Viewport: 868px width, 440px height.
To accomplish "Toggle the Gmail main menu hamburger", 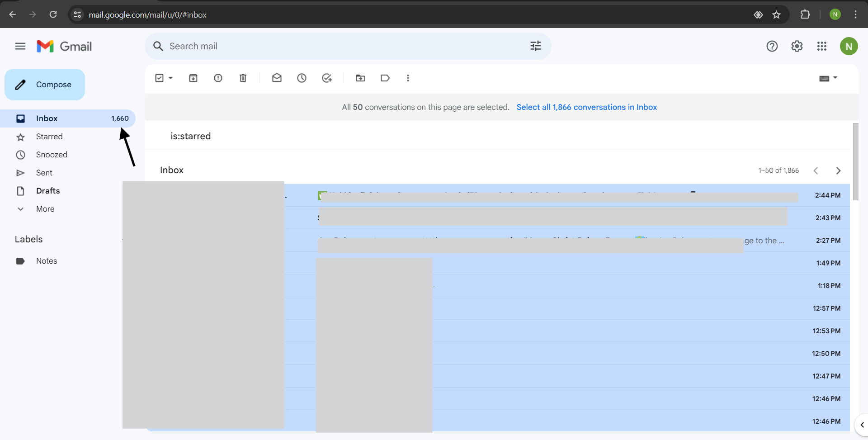I will [x=20, y=46].
